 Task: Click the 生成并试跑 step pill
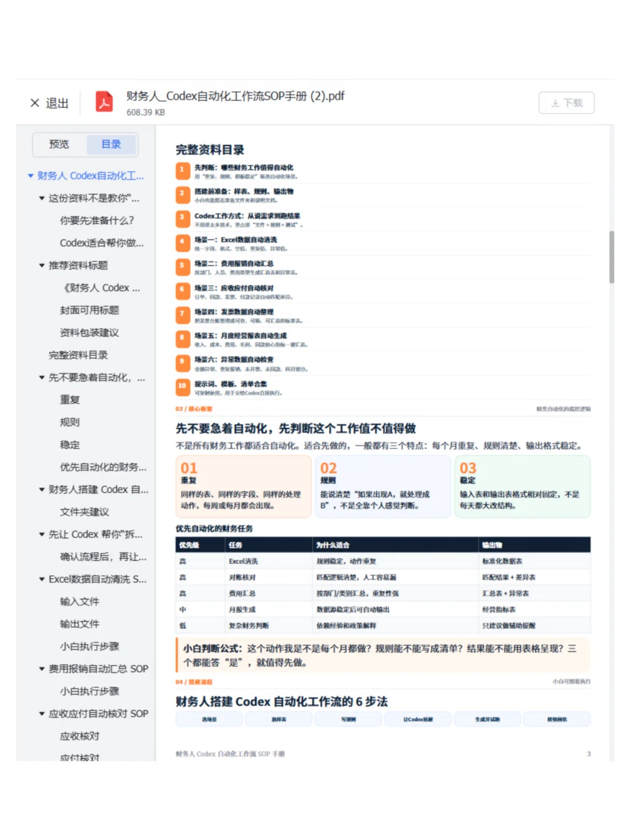click(487, 719)
